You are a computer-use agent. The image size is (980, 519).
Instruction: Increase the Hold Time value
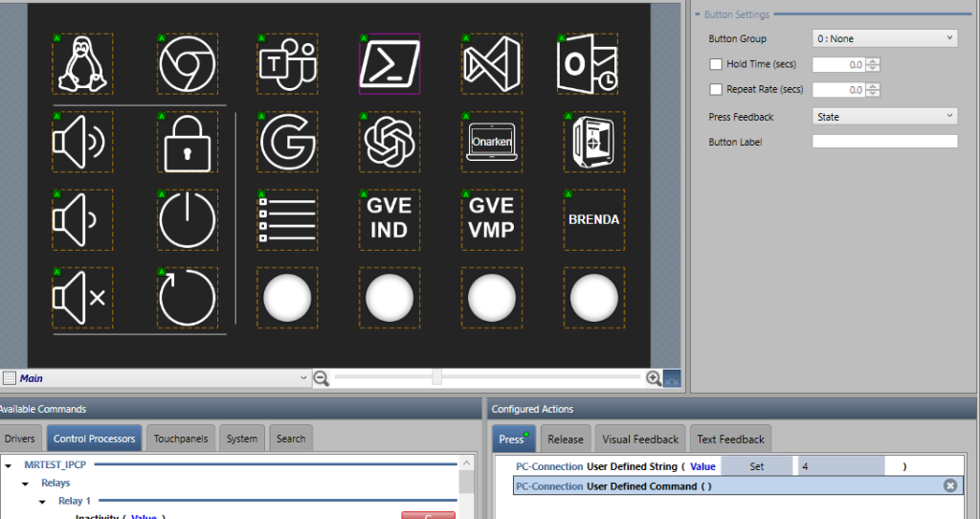[873, 61]
